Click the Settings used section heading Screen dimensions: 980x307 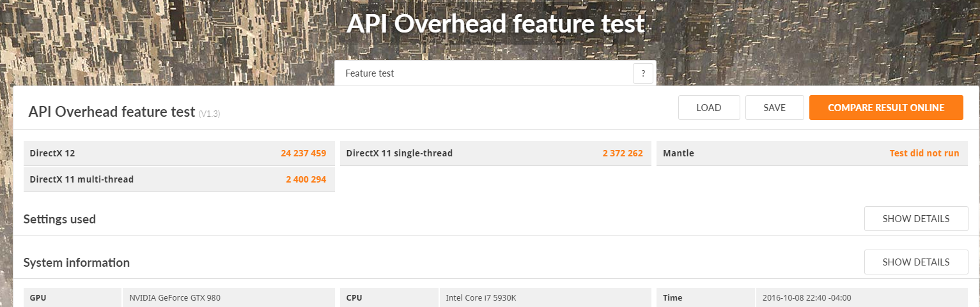point(59,219)
